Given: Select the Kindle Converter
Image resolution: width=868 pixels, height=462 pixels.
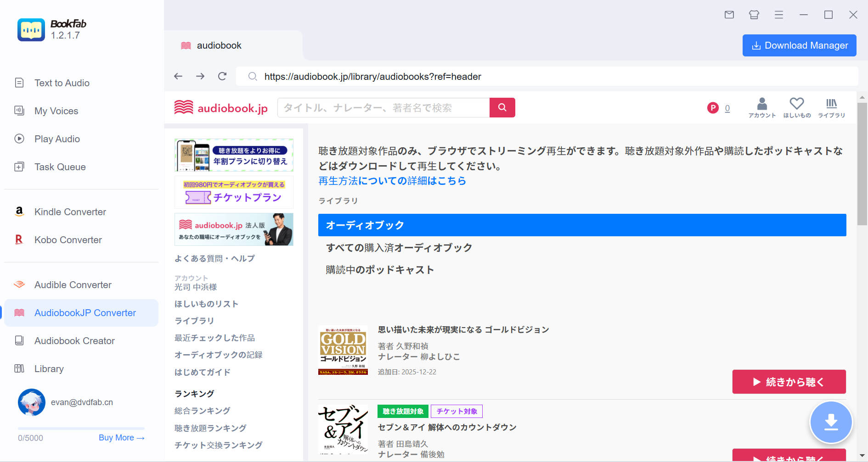Looking at the screenshot, I should [70, 212].
